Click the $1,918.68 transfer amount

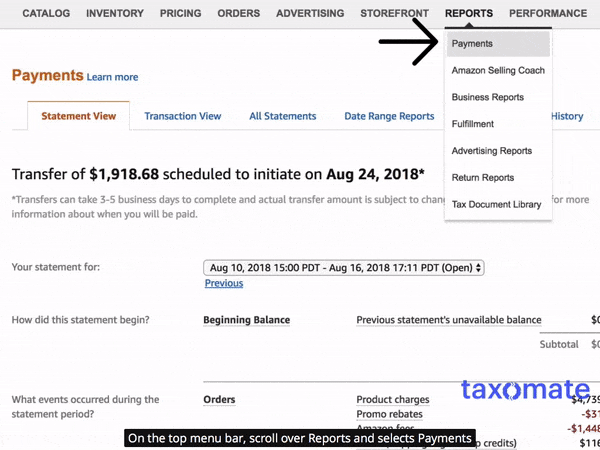(x=124, y=174)
